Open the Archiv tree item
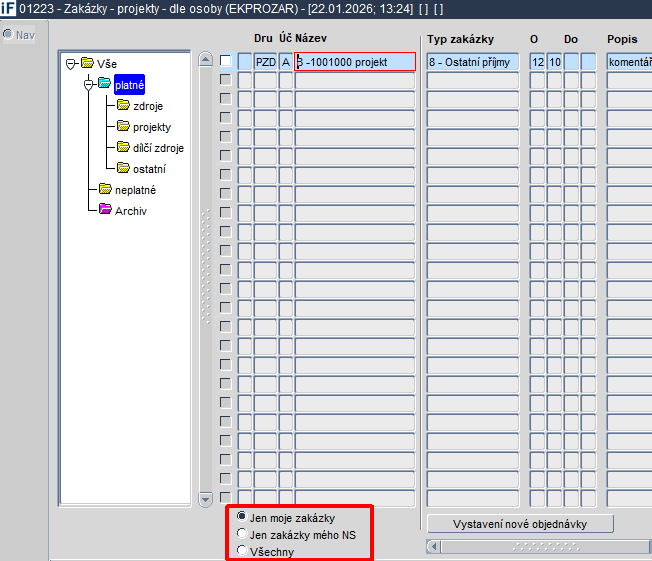 131,211
